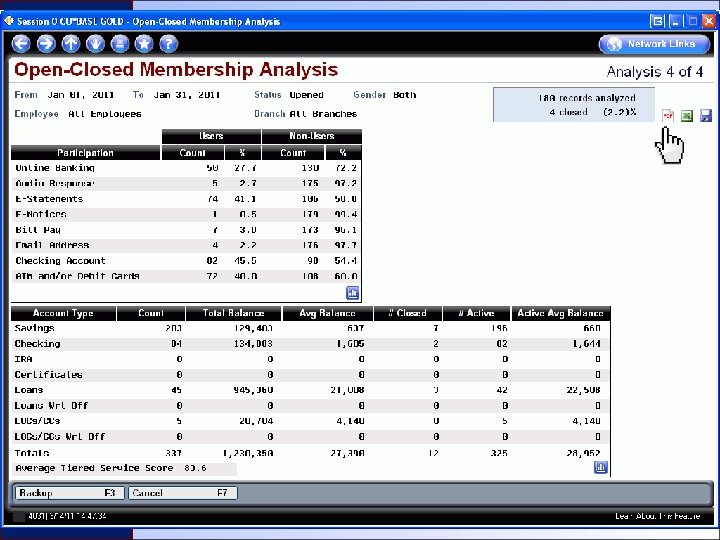Select the E-Statements participation row

(x=186, y=199)
